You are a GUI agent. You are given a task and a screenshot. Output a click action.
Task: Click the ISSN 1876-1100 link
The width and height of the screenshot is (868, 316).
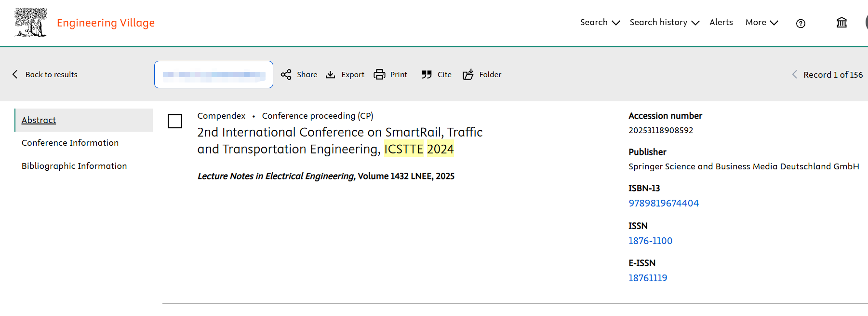coord(650,241)
